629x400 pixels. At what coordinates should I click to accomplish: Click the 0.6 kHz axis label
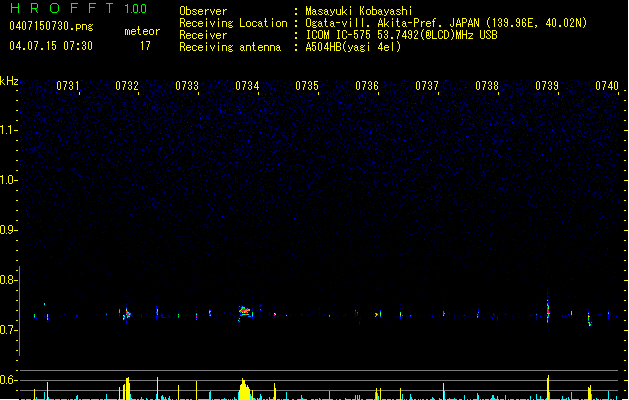pyautogui.click(x=8, y=380)
